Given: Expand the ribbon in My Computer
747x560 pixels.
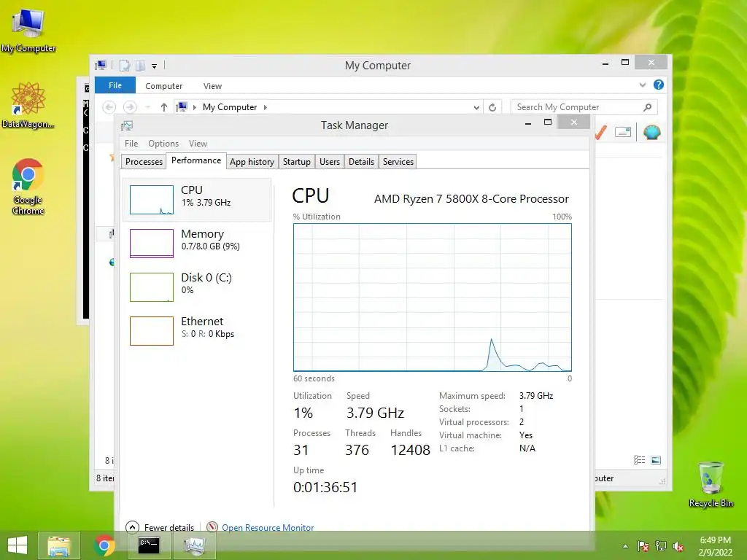Looking at the screenshot, I should coord(642,85).
